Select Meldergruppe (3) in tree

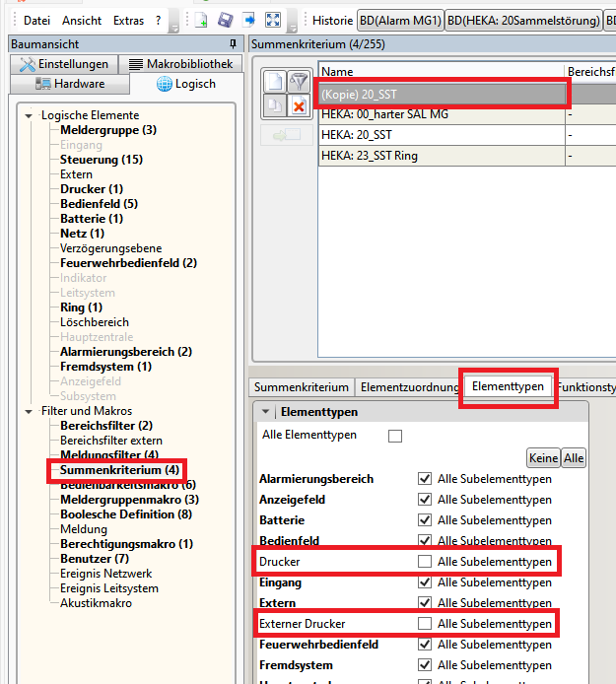[108, 130]
